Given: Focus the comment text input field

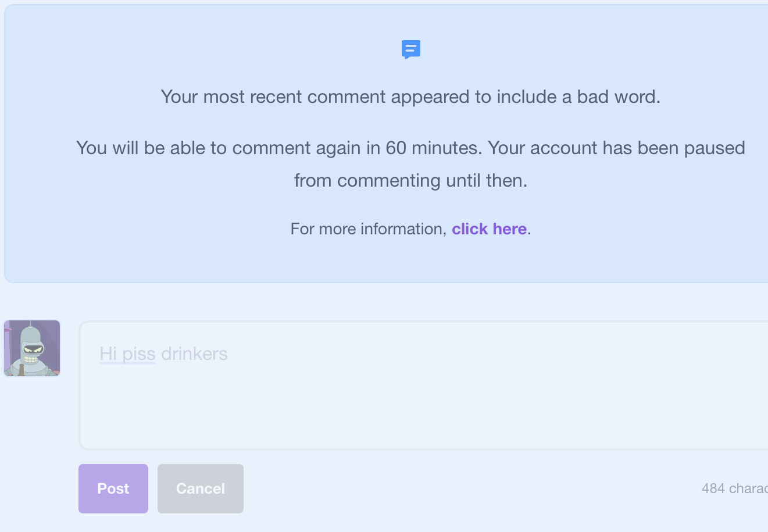Looking at the screenshot, I should [x=423, y=385].
